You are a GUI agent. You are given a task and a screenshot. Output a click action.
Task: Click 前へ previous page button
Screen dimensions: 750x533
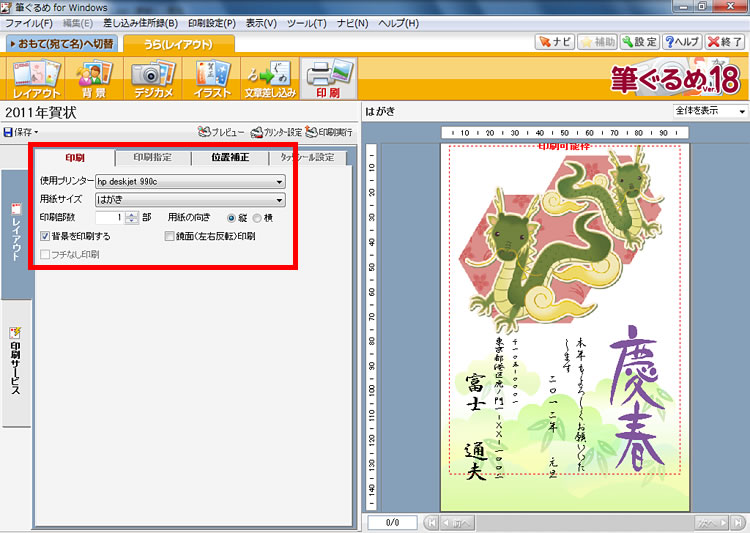tap(457, 522)
